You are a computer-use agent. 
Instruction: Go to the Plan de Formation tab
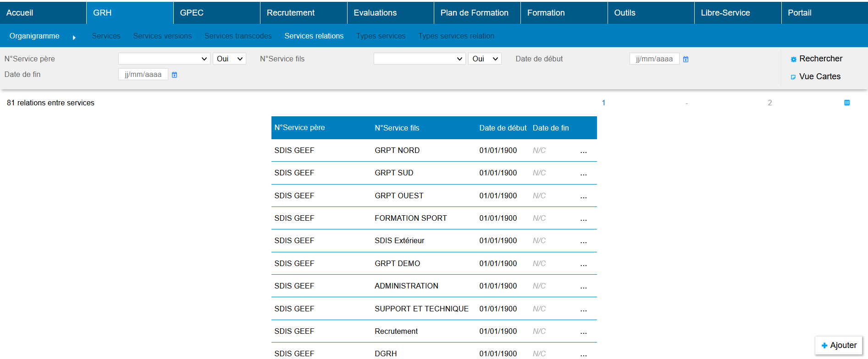coord(474,13)
